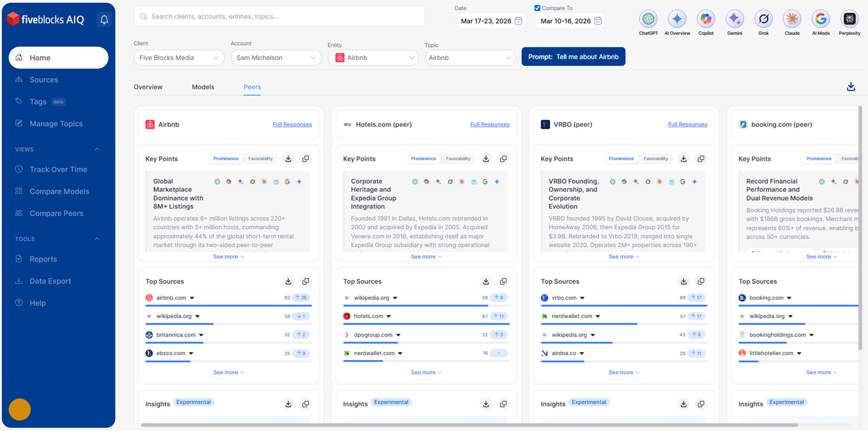The image size is (868, 431).
Task: Open the Topic dropdown
Action: 470,58
